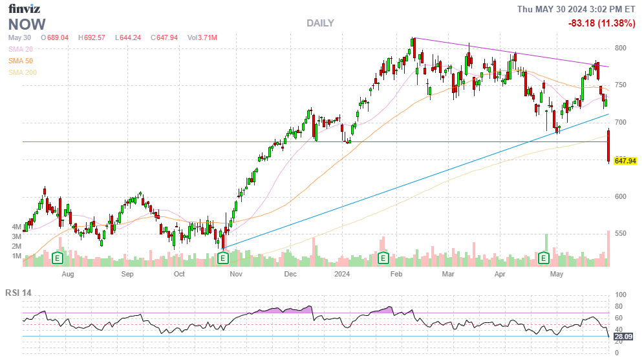The height and width of the screenshot is (363, 644).
Task: Click the RSI 14 indicator label
Action: (x=19, y=293)
